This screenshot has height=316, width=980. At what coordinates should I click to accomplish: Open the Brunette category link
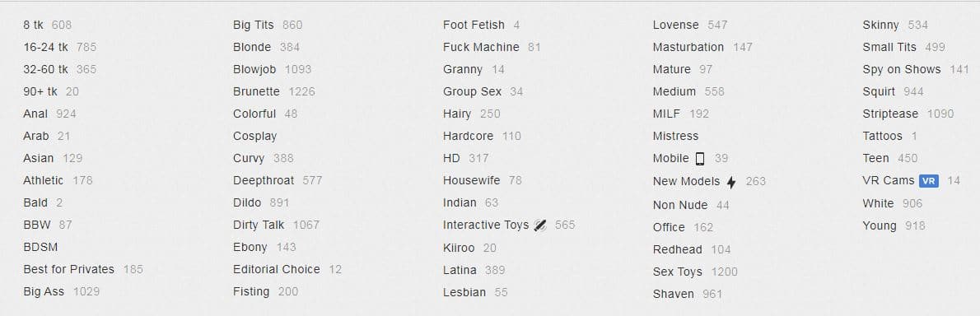[x=256, y=91]
